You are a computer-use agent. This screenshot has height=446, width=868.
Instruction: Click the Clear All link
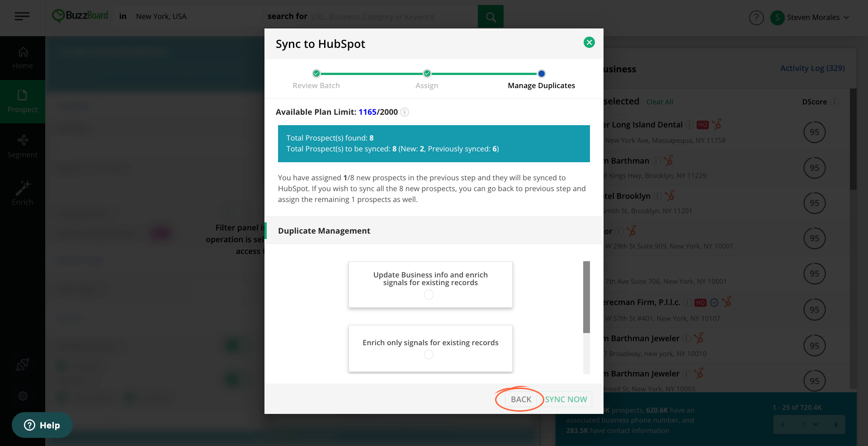click(x=660, y=102)
